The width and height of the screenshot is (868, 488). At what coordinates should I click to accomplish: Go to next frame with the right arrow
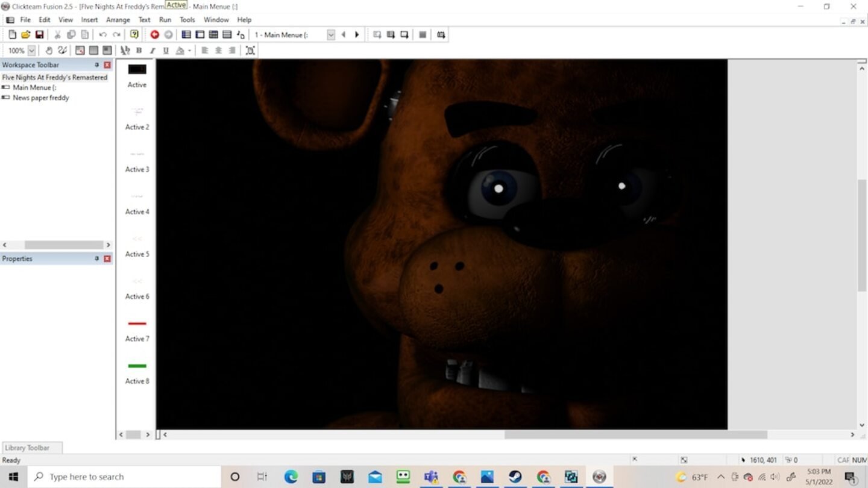tap(357, 35)
